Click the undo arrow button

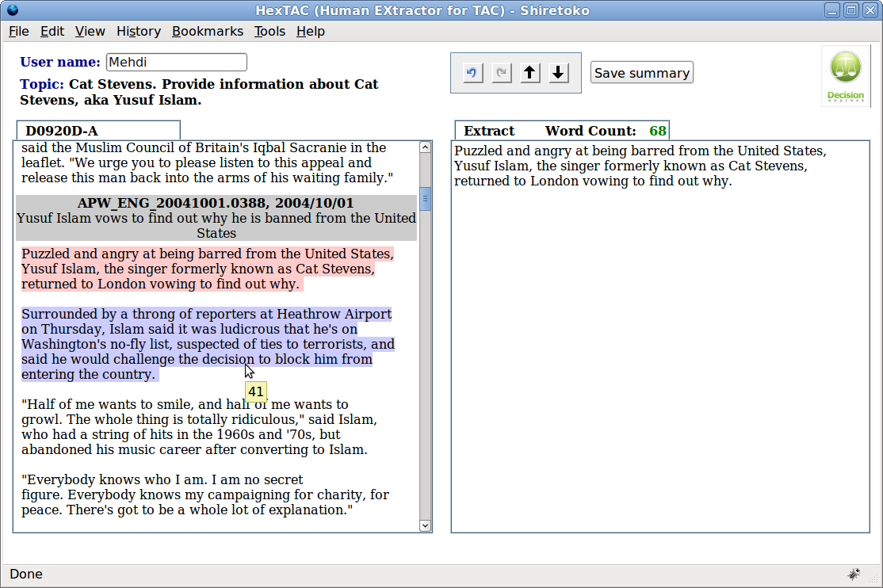[472, 73]
